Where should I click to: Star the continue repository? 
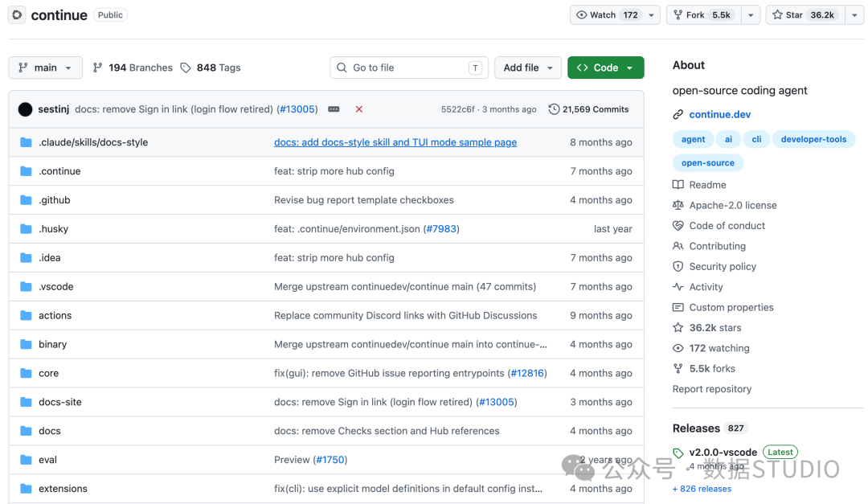coord(806,15)
